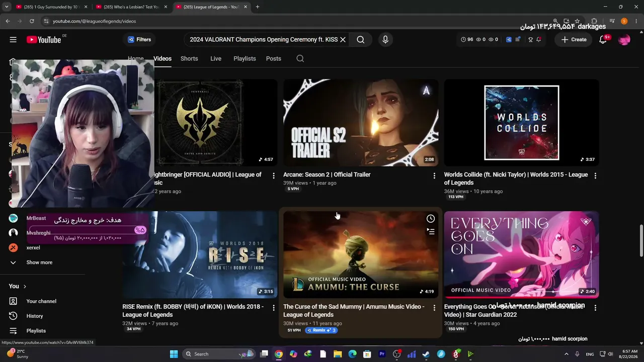Viewport: 644px width, 362px height.
Task: Open options menu for Lightbringer audio video
Action: pos(274,175)
